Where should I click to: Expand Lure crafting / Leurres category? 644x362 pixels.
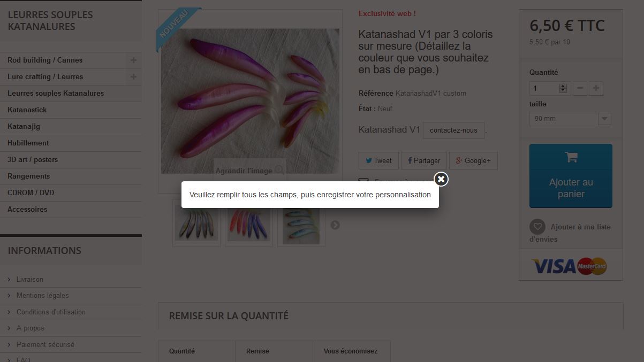[133, 76]
